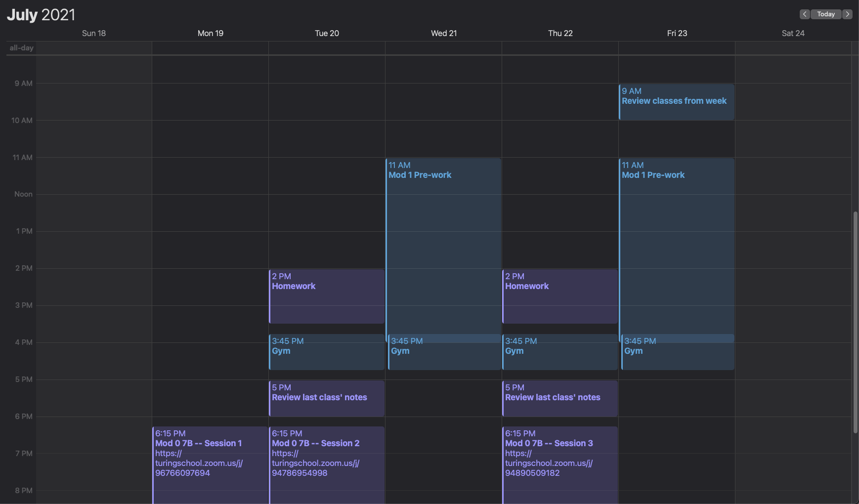The height and width of the screenshot is (504, 859).
Task: Jump to the current date with Today
Action: [x=826, y=14]
